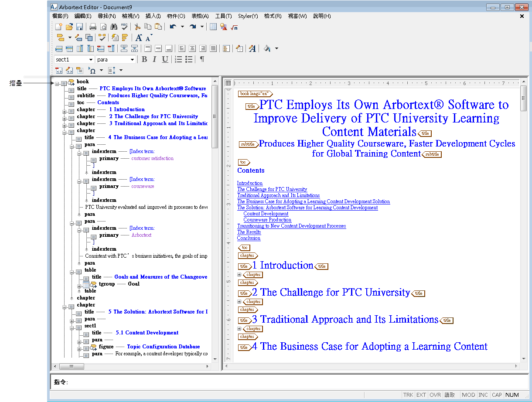Viewport: 532px width, 402px height.
Task: Open the 檔案(F) menu
Action: coord(60,16)
